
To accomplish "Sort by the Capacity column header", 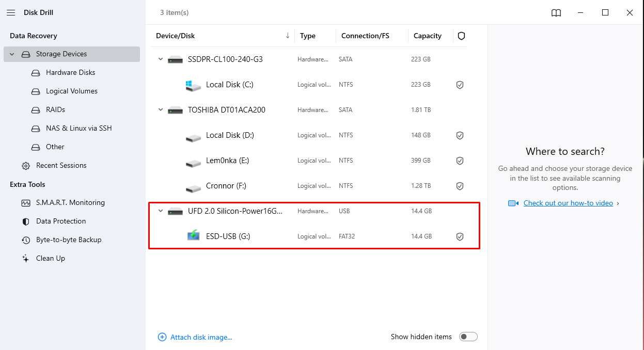I will 428,36.
